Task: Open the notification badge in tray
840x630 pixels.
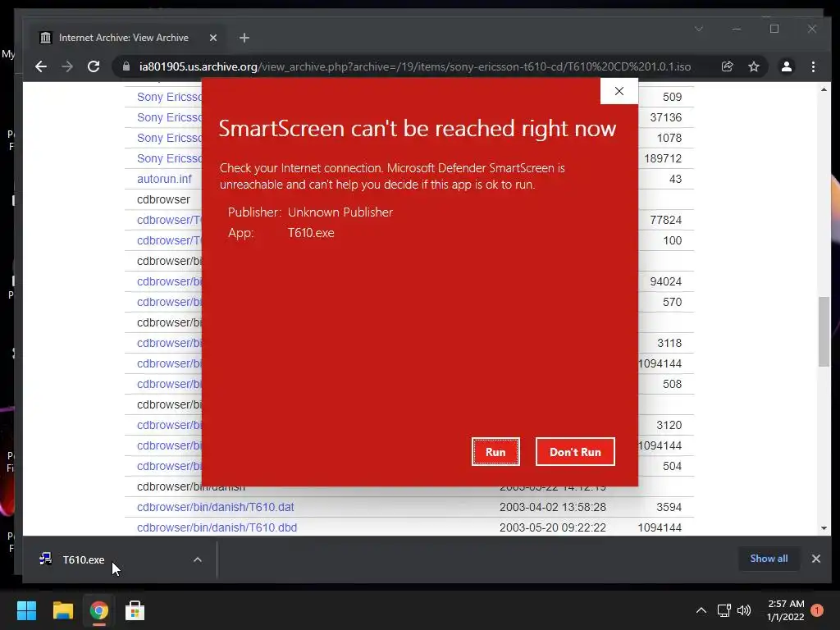Action: pyautogui.click(x=817, y=610)
